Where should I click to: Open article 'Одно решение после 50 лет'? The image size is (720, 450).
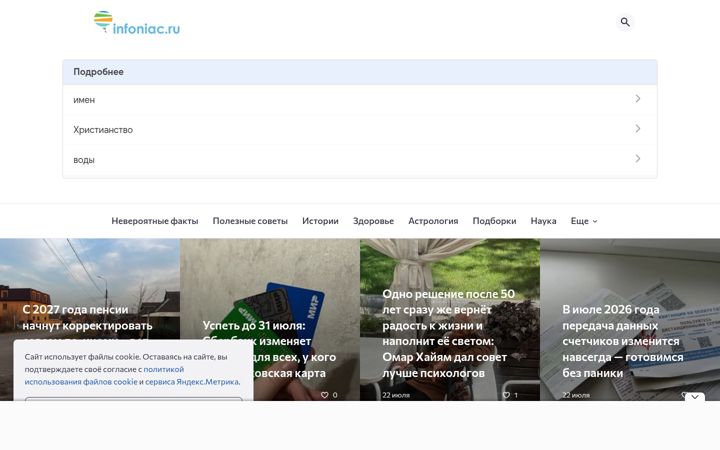point(449,333)
